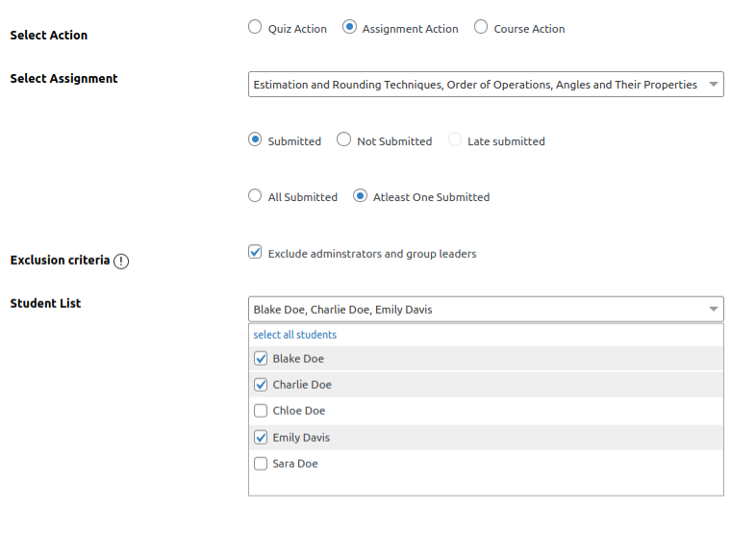Choose the Course Action option
This screenshot has height=534, width=756.
pos(481,28)
